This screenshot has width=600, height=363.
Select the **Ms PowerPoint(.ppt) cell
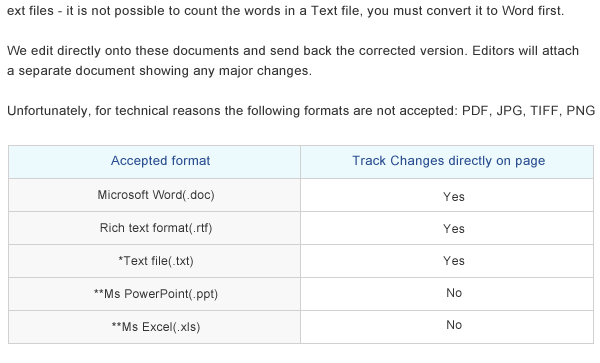154,294
